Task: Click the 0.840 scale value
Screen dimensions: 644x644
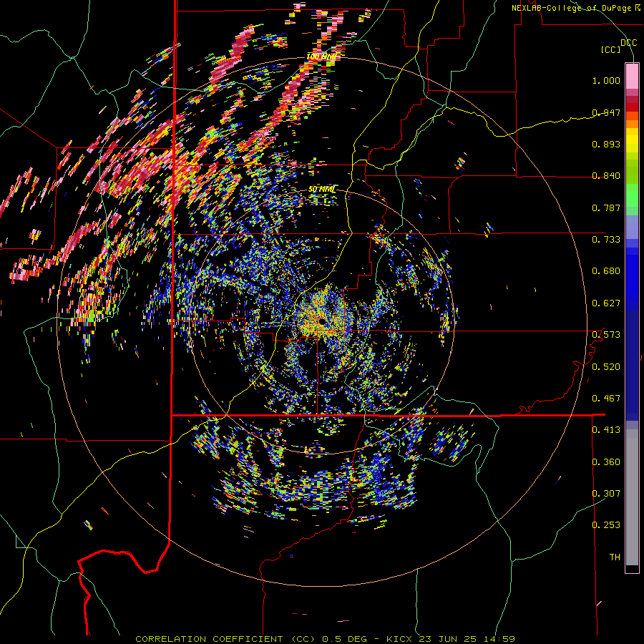Action: point(606,176)
